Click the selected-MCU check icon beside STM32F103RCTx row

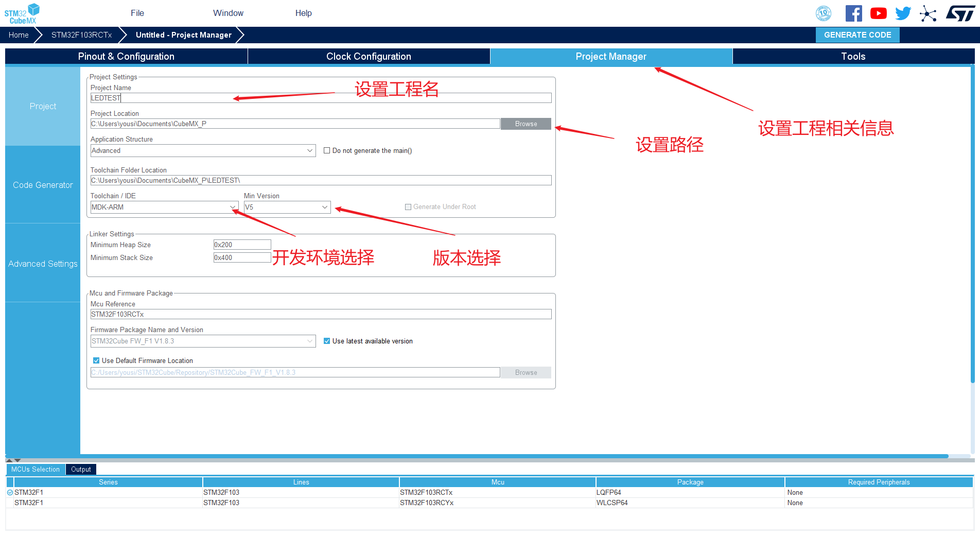(10, 492)
